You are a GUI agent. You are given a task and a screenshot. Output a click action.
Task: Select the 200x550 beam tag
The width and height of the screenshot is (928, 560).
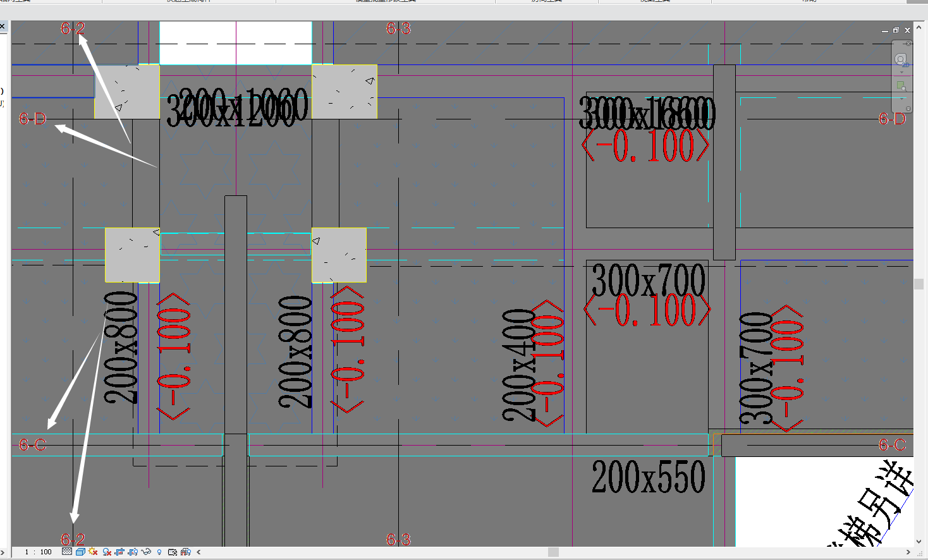click(649, 477)
